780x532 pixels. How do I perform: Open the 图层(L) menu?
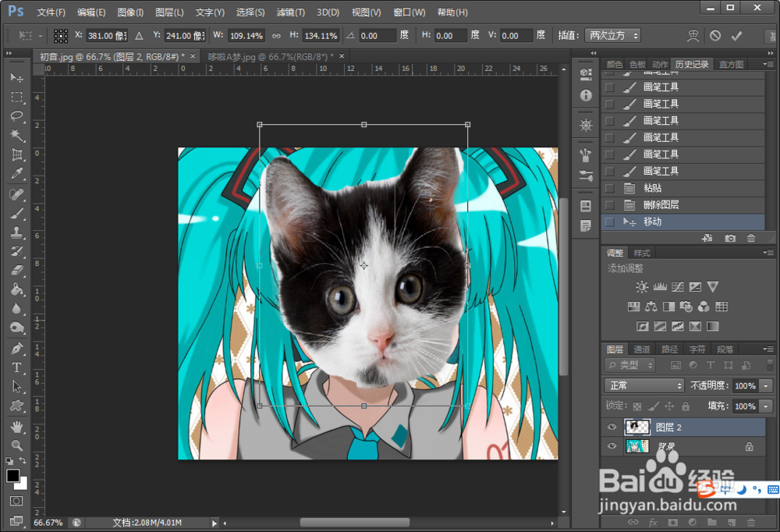pos(169,12)
